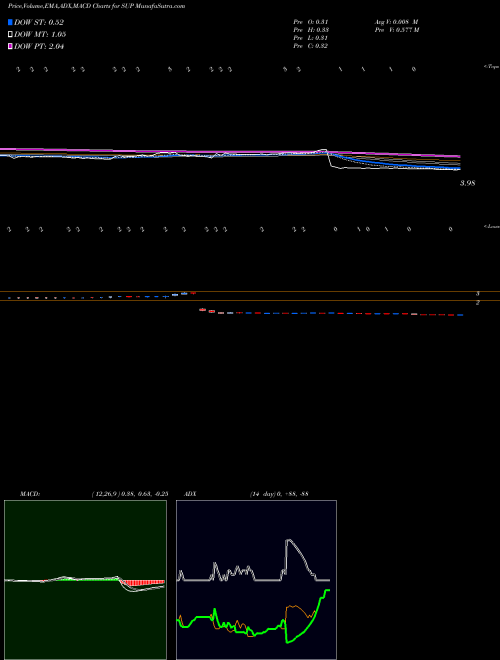Select the 'DOW ST: 0.52' label
Image resolution: width=500 pixels, height=660 pixels.
[39, 22]
